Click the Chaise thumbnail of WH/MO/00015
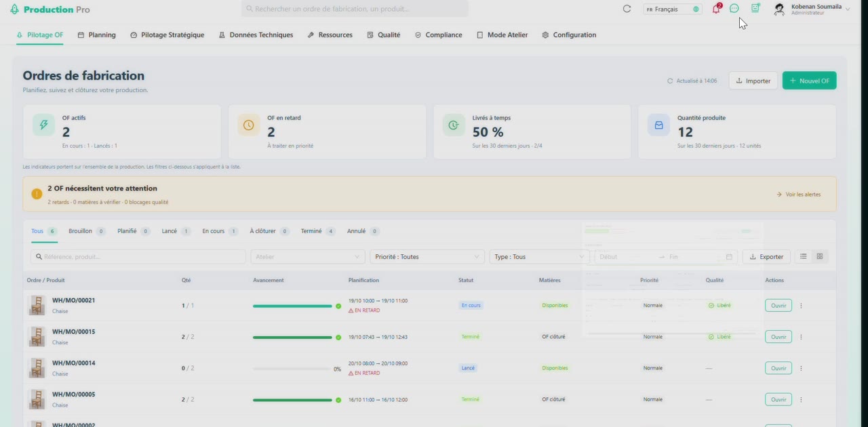Screen dimensions: 868x427 coord(37,337)
